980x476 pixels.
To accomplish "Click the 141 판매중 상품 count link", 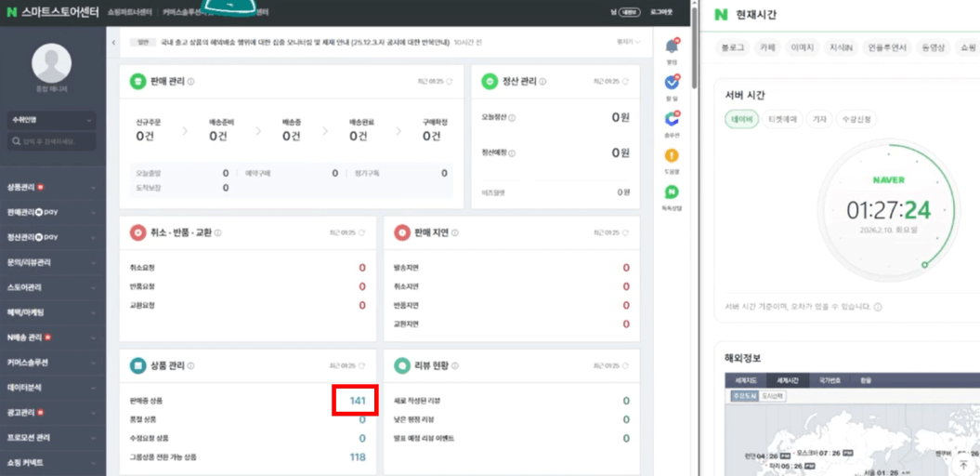I will tap(358, 401).
